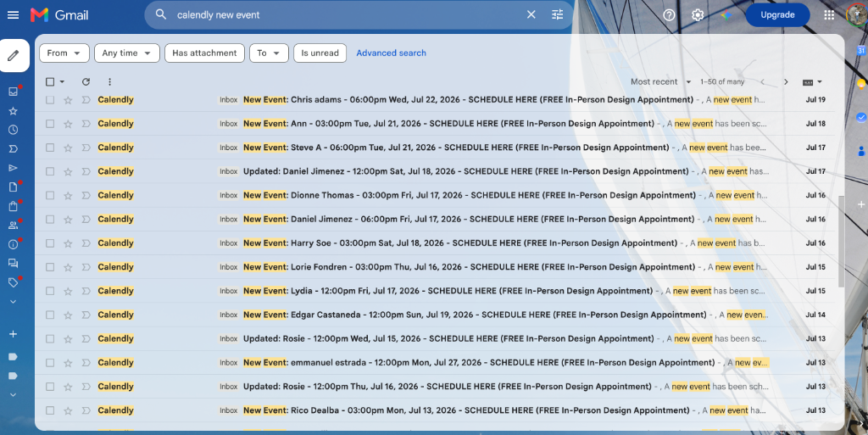Click the Compose pencil button
This screenshot has height=435, width=868.
[14, 55]
